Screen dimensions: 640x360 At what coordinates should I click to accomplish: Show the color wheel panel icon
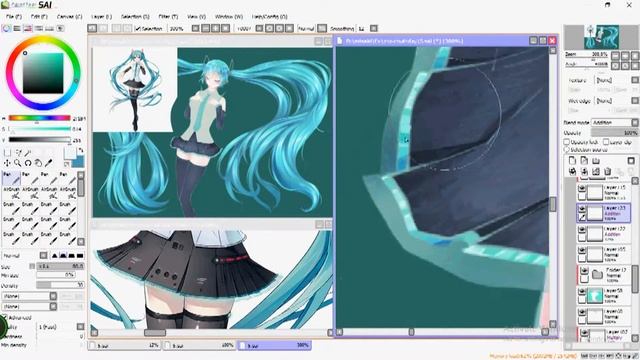coord(6,28)
